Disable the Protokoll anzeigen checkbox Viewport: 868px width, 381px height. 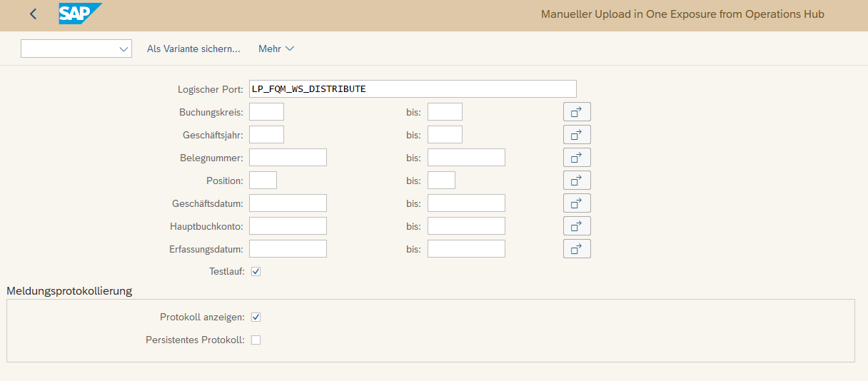(x=256, y=317)
